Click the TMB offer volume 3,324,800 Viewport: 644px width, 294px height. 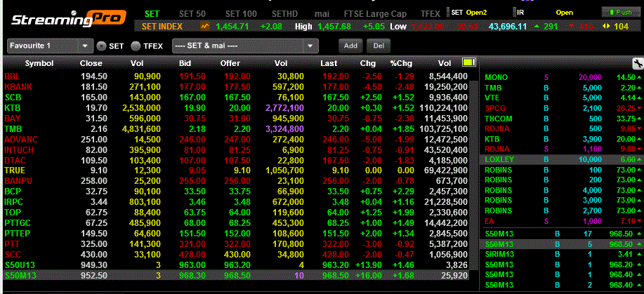click(x=284, y=129)
